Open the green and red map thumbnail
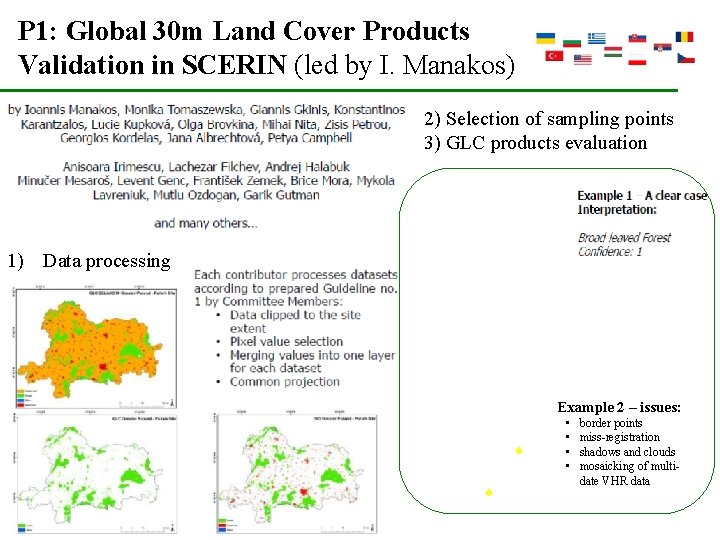Screen dimensions: 720x540 coord(296,473)
